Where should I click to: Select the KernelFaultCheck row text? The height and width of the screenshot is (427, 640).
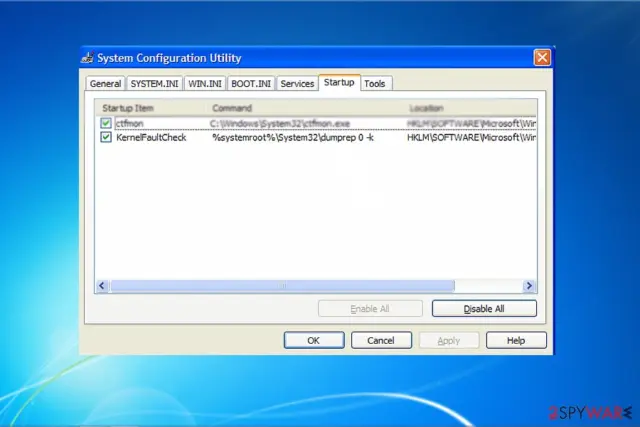click(x=151, y=138)
